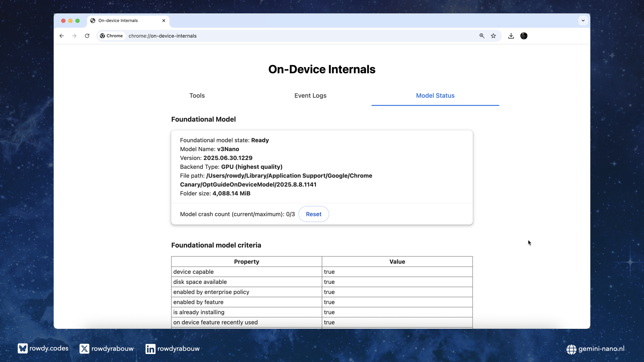Click the Bluesky butterfly icon rowdy.codes
The height and width of the screenshot is (362, 644).
pos(22,349)
